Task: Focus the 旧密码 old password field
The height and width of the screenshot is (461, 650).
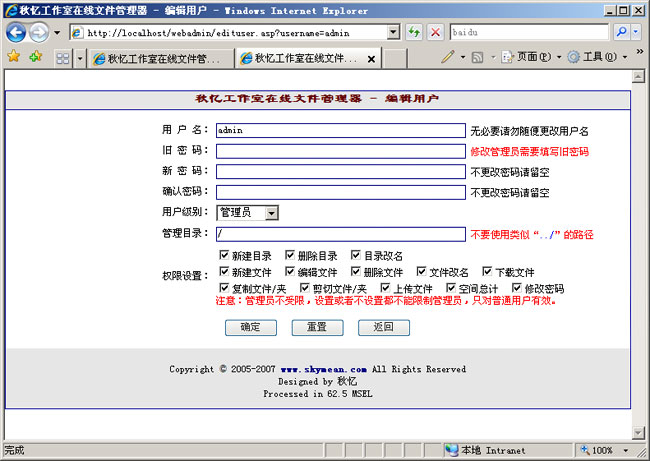Action: tap(341, 151)
